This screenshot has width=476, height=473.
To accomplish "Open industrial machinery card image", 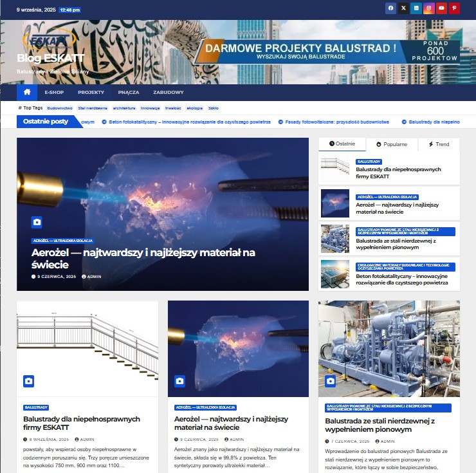I will [389, 349].
